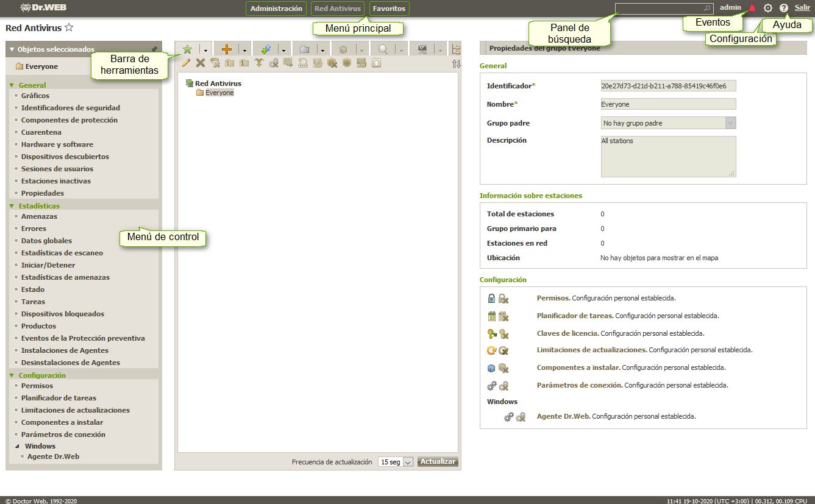Open Estaciones inactivas menu item
The width and height of the screenshot is (815, 504).
pyautogui.click(x=56, y=181)
